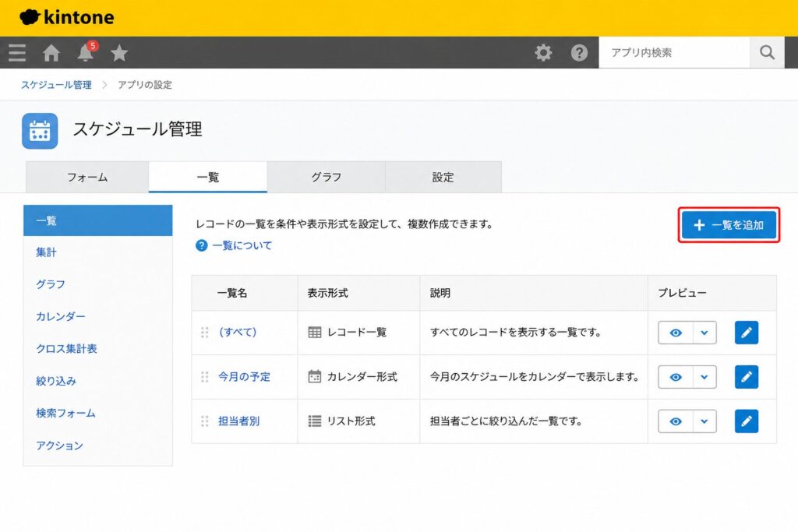This screenshot has width=798, height=532.
Task: Expand preview dropdown for 担当者別 row
Action: 704,421
